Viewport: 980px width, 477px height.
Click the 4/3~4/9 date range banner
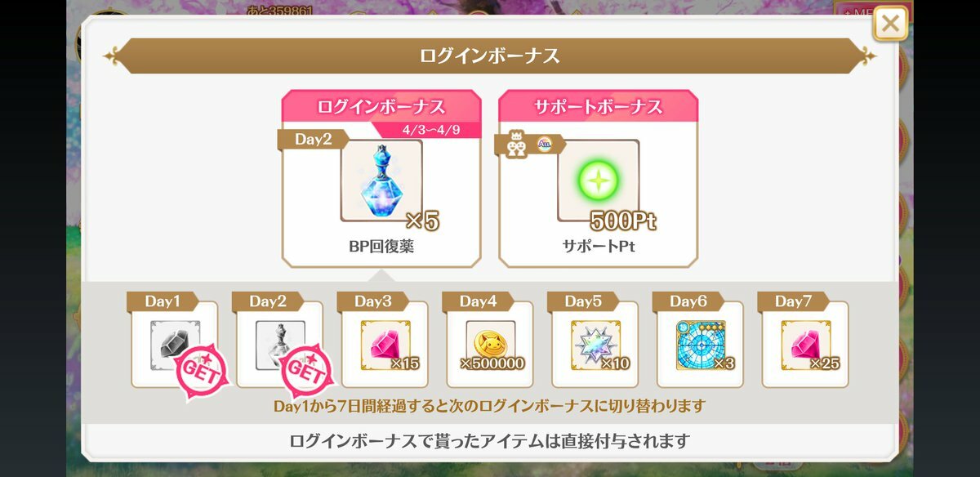pos(426,131)
